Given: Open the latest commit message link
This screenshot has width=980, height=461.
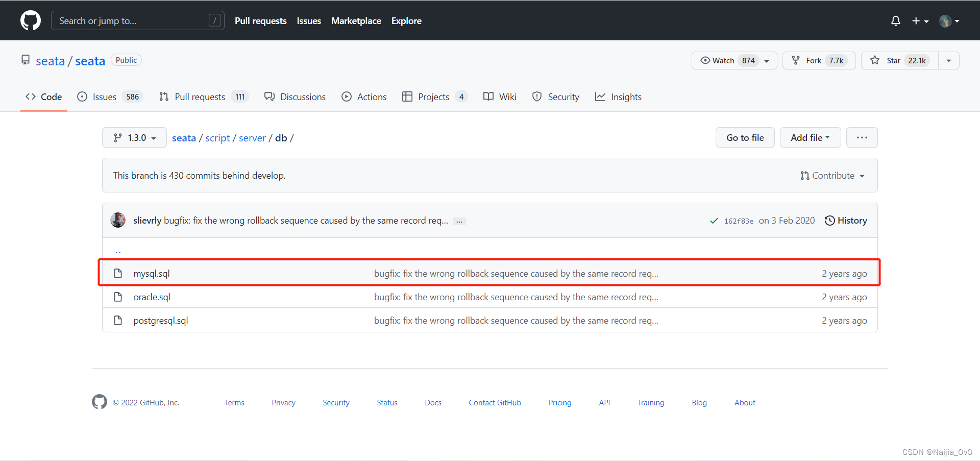Looking at the screenshot, I should [x=306, y=221].
